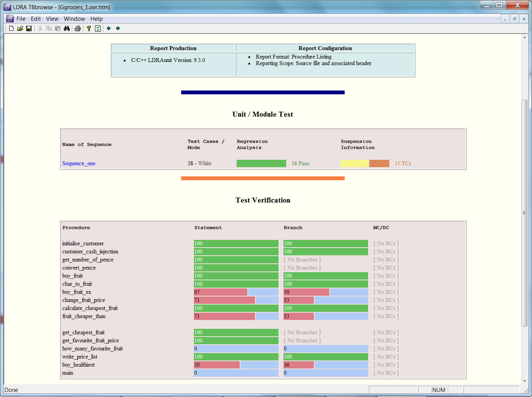Refresh the page with the reload icon
This screenshot has height=397, width=532.
coord(98,28)
